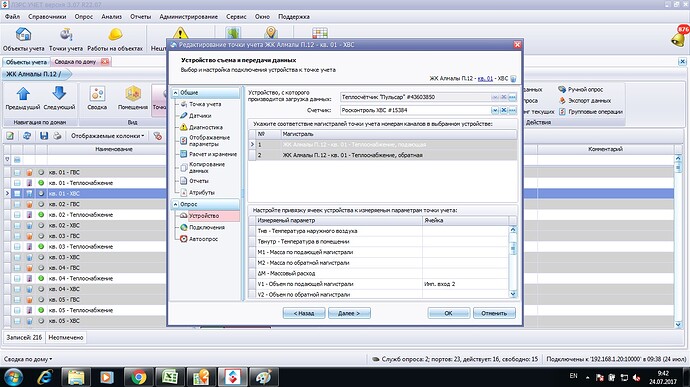Screen dimensions: 690x387
Task: Click the parameter table scroll down arrow
Action: coord(513,294)
